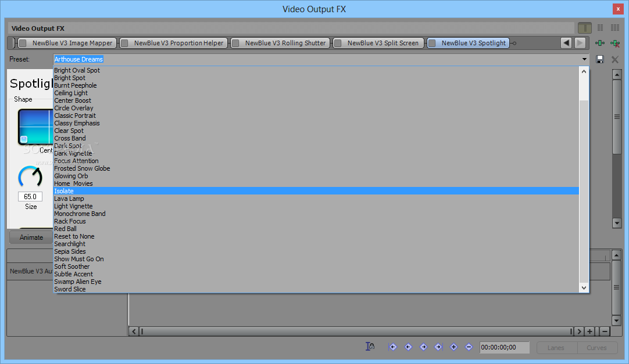Viewport: 629px width, 364px height.
Task: Click the Curves button
Action: pos(596,348)
